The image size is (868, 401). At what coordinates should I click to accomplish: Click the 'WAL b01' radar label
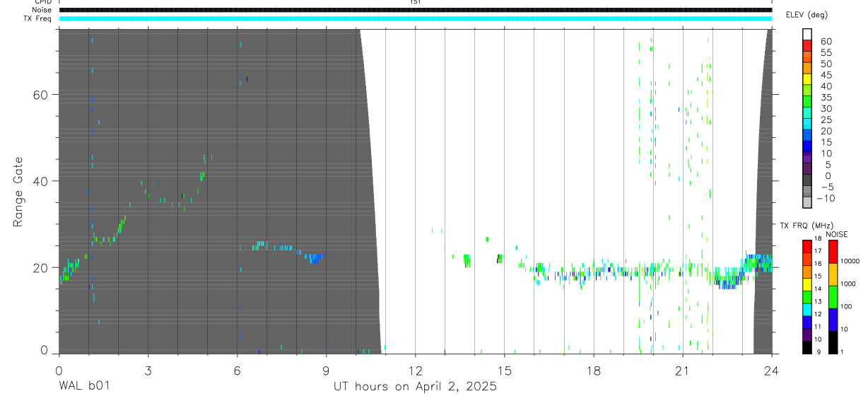[x=84, y=387]
